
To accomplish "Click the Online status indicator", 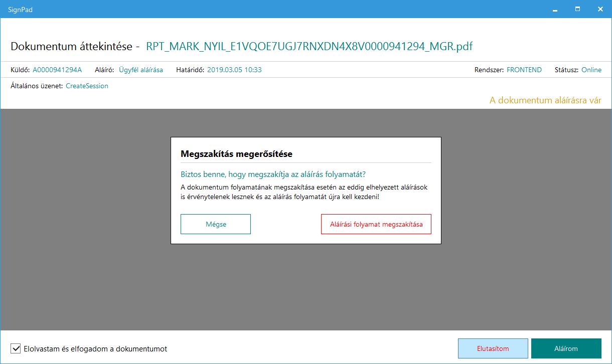I will (x=591, y=70).
